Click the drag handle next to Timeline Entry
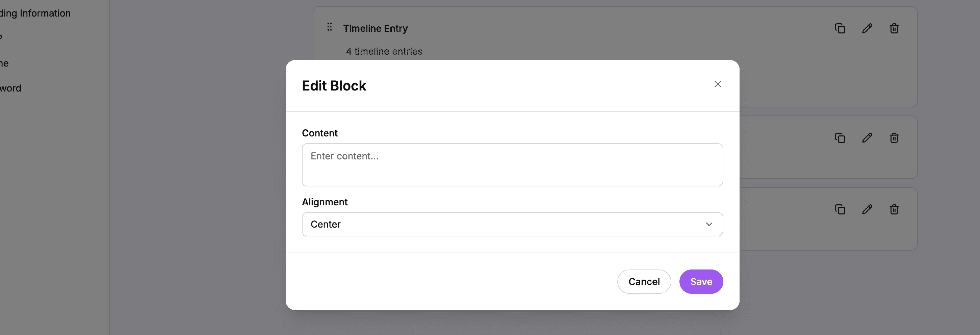The image size is (980, 335). (330, 27)
